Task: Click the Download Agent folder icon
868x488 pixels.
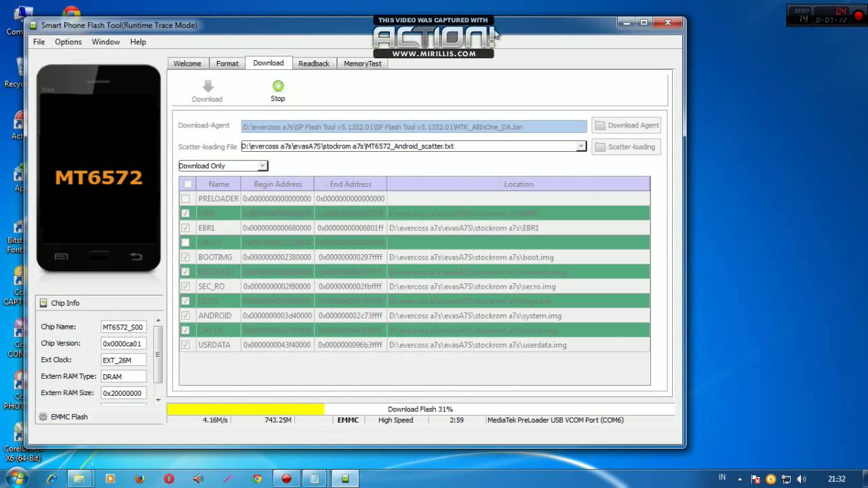Action: 599,125
